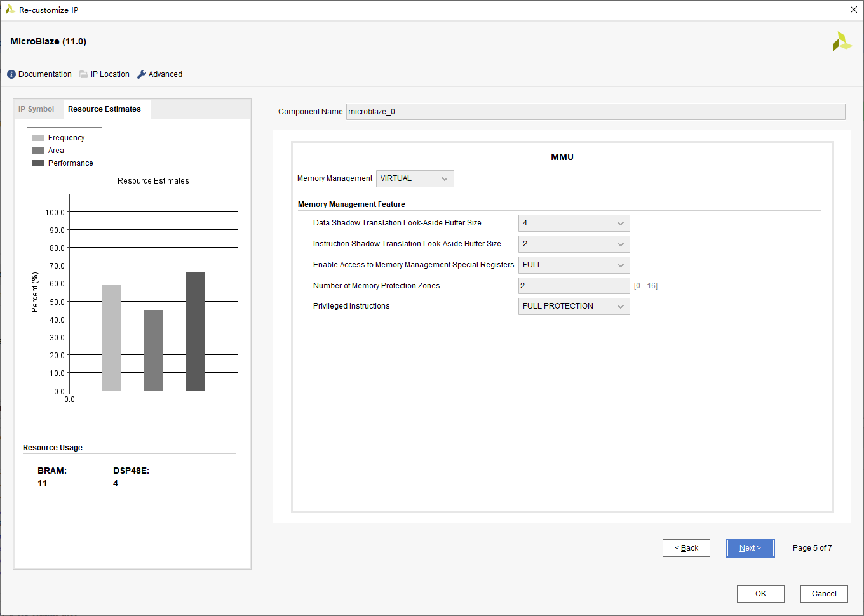Click the IP Location folder icon
Screen dimensions: 864x616
click(x=84, y=74)
